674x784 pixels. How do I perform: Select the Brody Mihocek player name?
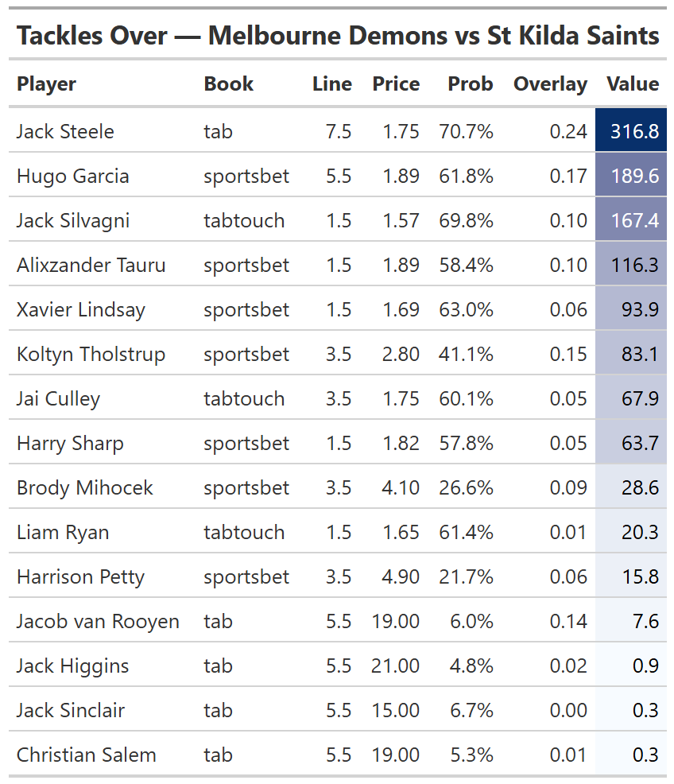[x=84, y=487]
